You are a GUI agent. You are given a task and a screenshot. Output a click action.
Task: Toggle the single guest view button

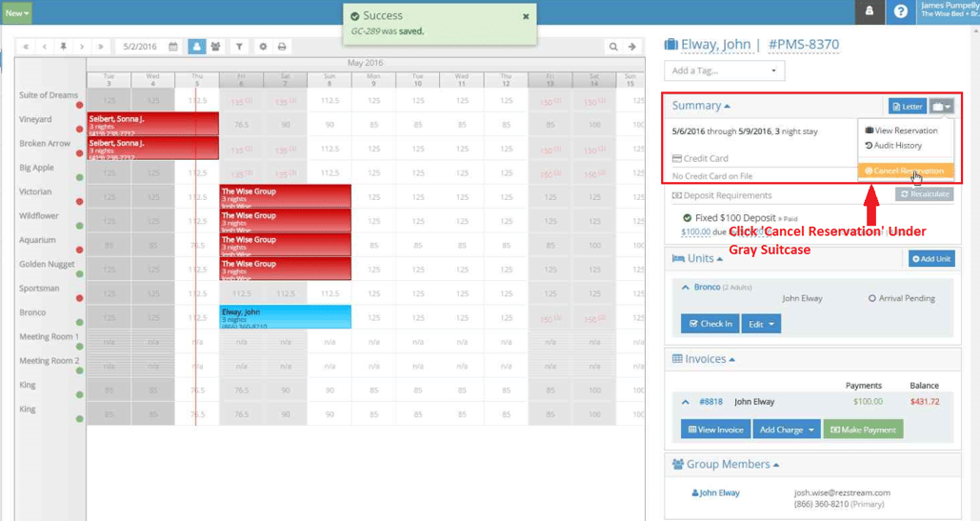[197, 47]
